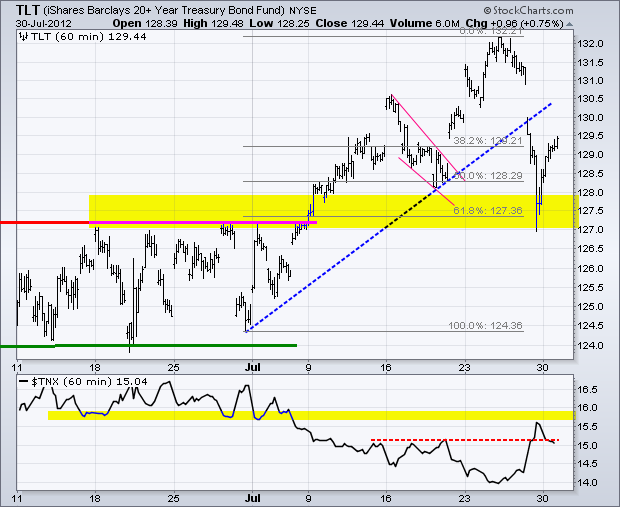Click the 100.0%: 124.36 Fibonacci label
The width and height of the screenshot is (620, 507).
click(x=486, y=325)
